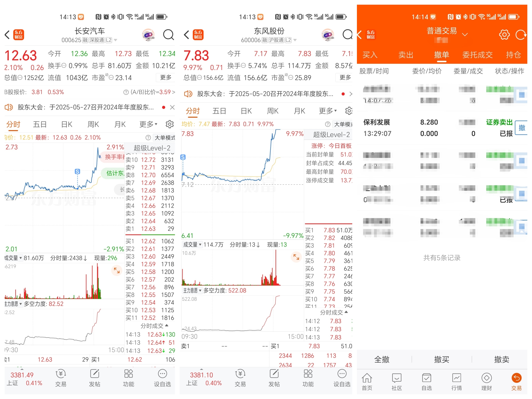Switch to 五日 tab on 长安汽车
532x399 pixels.
(x=40, y=124)
